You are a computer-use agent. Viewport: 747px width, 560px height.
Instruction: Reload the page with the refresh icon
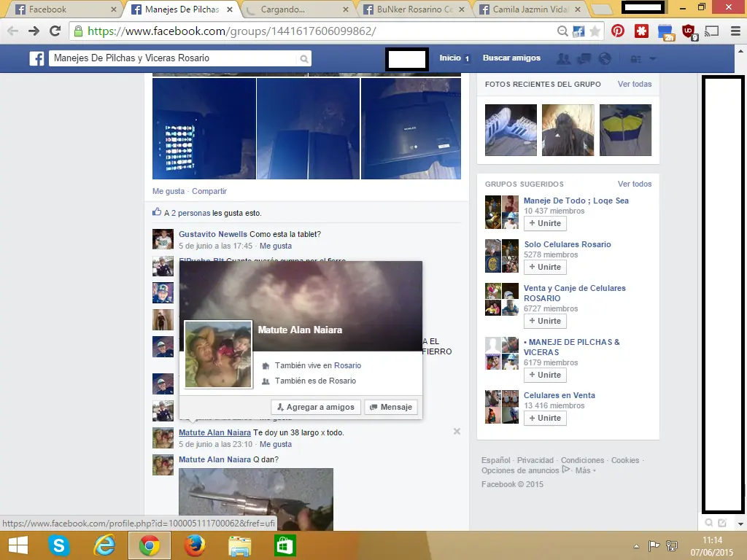pos(55,31)
